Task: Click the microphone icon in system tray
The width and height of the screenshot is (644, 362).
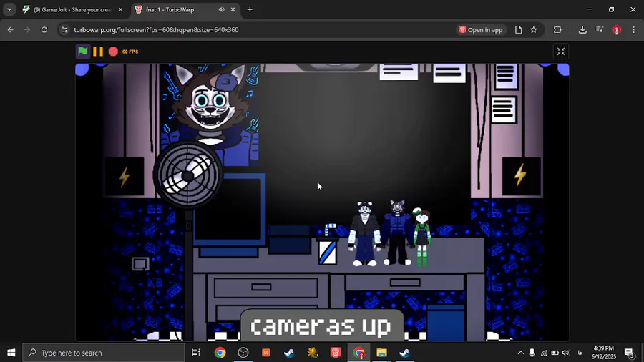Action: coord(532,353)
